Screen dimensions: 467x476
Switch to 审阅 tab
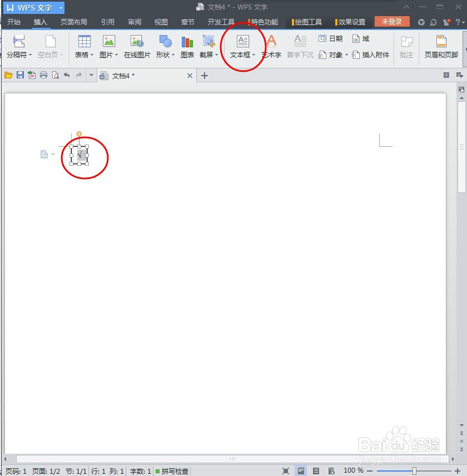pyautogui.click(x=134, y=22)
